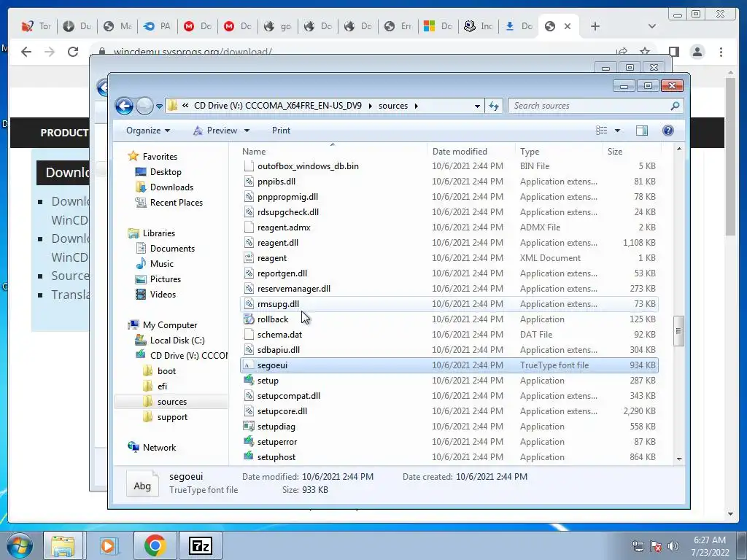Screen dimensions: 747x560
Task: Open the address bar history dropdown
Action: pyautogui.click(x=477, y=106)
